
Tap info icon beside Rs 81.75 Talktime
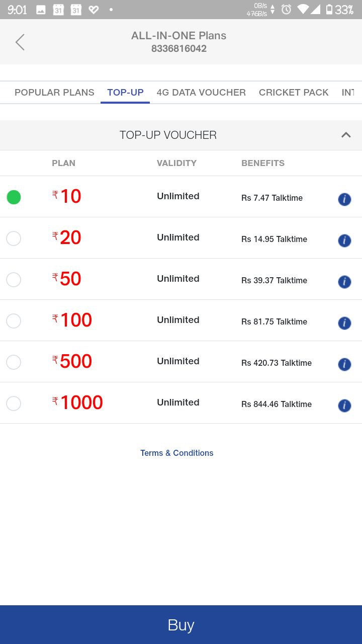coord(344,323)
